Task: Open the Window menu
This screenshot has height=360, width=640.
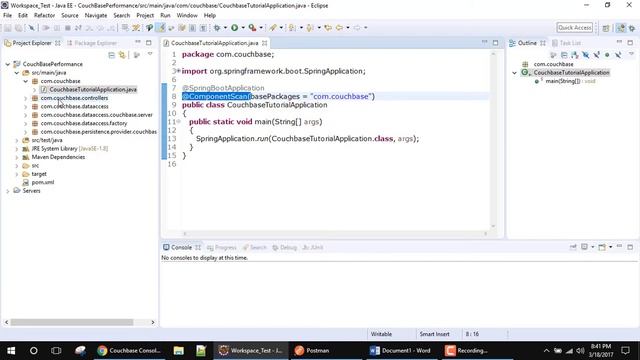Action: tap(187, 16)
